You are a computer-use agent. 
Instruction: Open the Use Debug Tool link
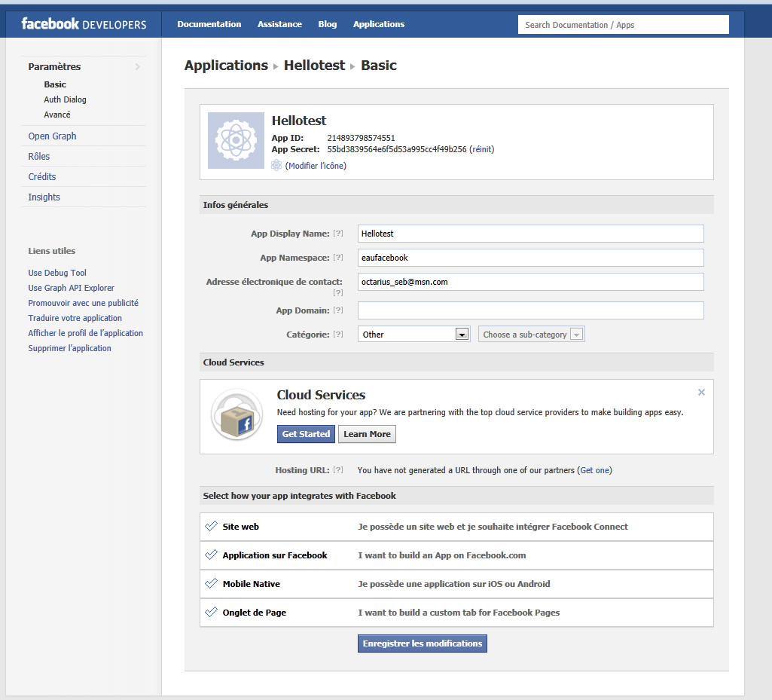[x=57, y=273]
